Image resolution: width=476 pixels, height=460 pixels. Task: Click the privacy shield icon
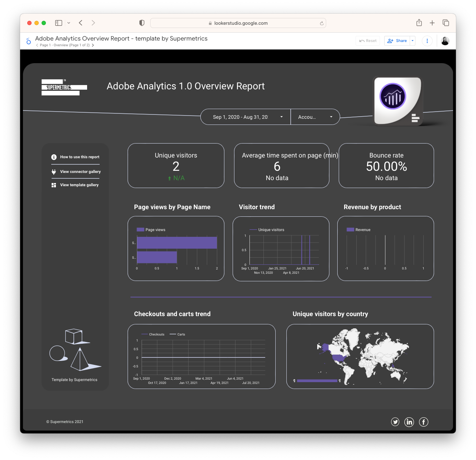click(142, 23)
